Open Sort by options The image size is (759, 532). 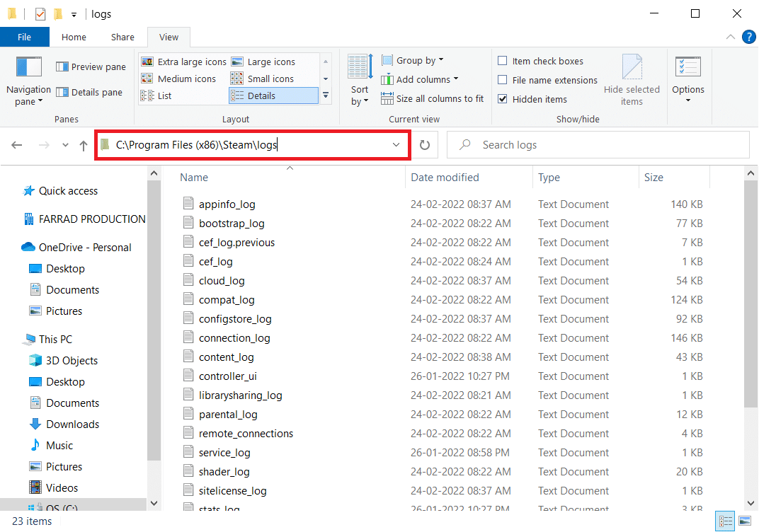(360, 81)
